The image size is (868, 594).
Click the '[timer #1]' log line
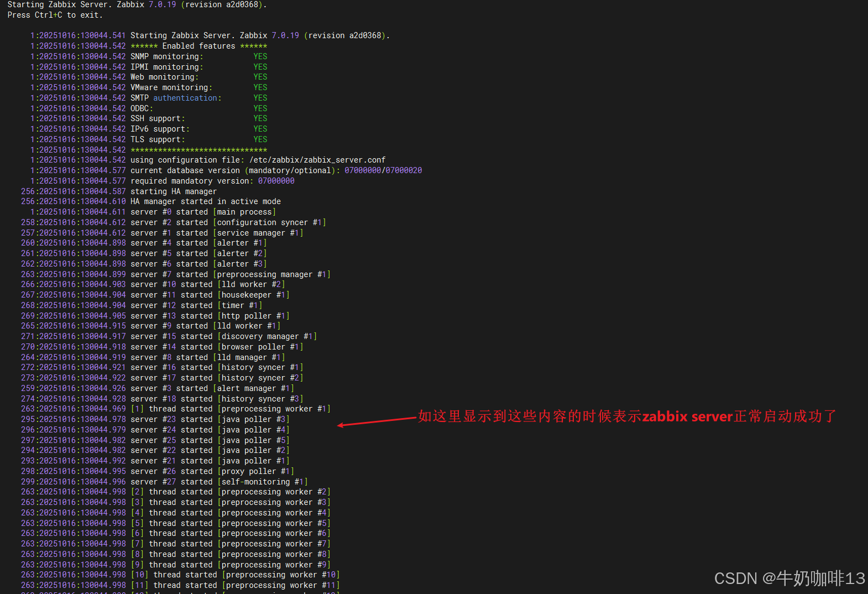142,305
